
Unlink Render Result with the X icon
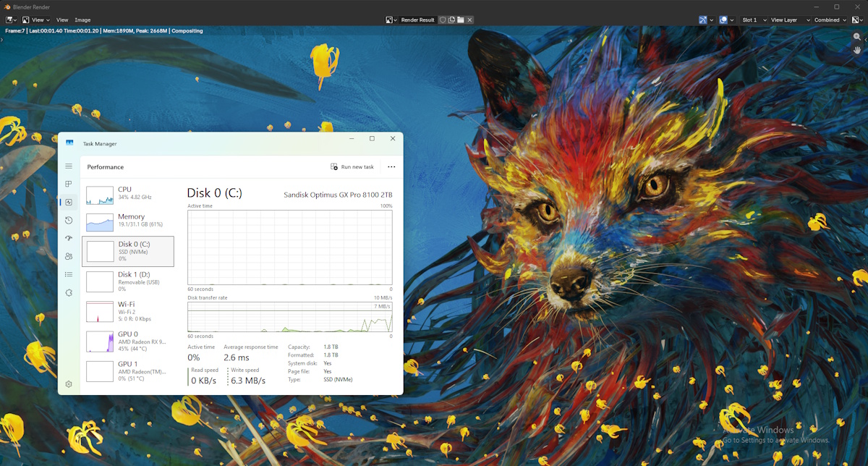pos(469,20)
